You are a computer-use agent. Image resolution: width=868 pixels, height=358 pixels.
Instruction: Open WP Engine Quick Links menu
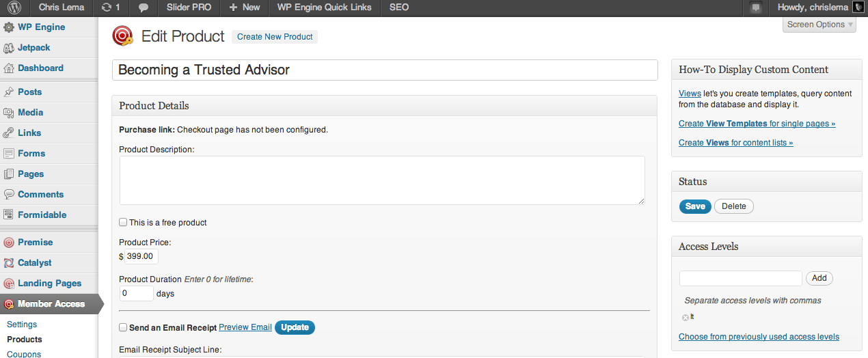(x=324, y=8)
